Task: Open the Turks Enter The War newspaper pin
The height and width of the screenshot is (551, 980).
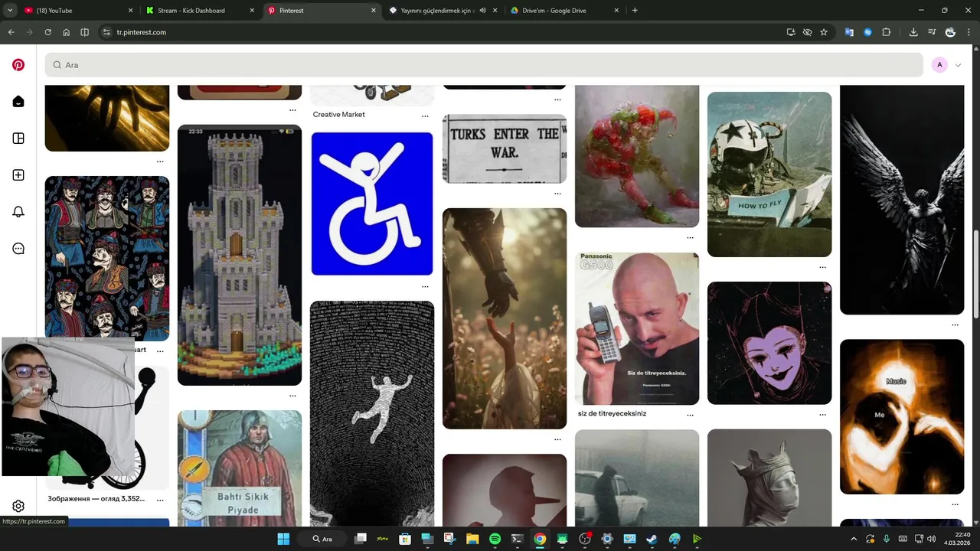Action: 505,148
